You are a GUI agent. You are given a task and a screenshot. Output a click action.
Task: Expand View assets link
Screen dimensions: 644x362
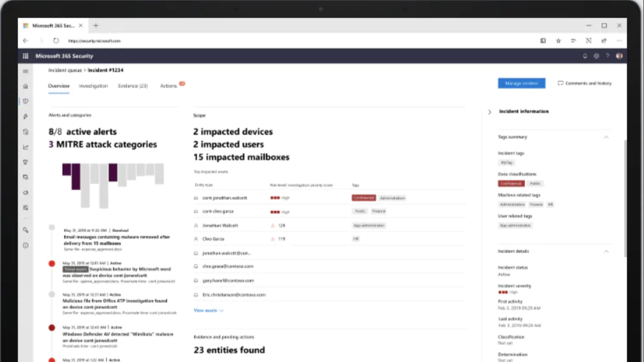(209, 311)
